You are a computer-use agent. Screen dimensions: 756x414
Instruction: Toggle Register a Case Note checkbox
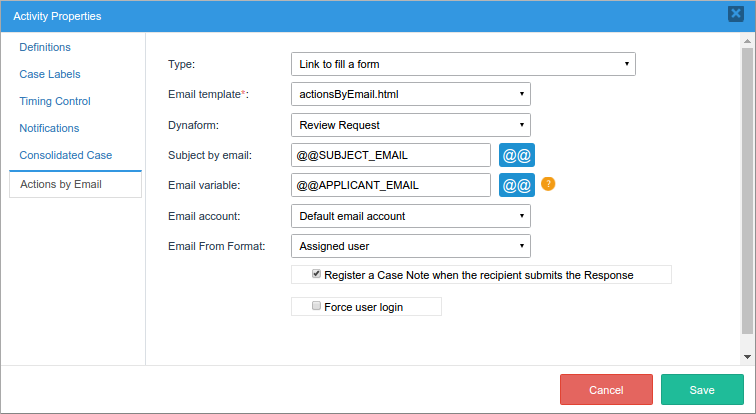pyautogui.click(x=317, y=274)
